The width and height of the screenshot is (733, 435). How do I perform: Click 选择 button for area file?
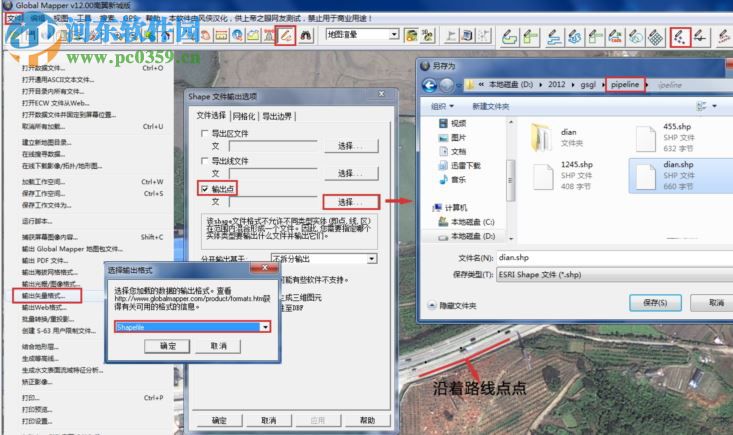pyautogui.click(x=351, y=146)
